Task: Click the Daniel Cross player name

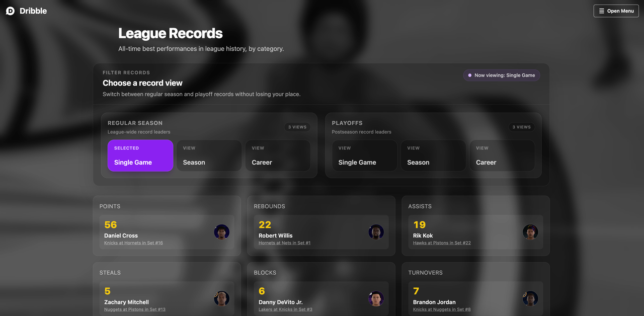Action: [x=121, y=235]
